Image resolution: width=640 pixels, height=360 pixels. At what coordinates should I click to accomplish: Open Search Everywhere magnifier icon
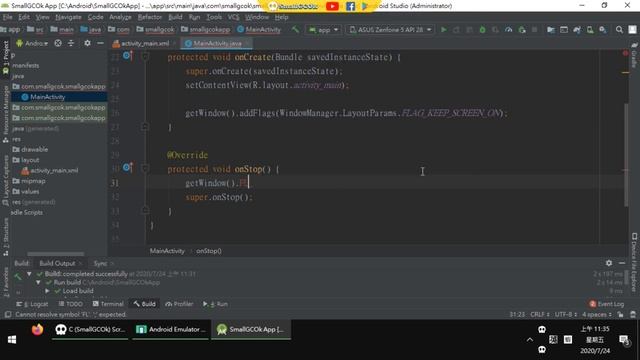[619, 29]
